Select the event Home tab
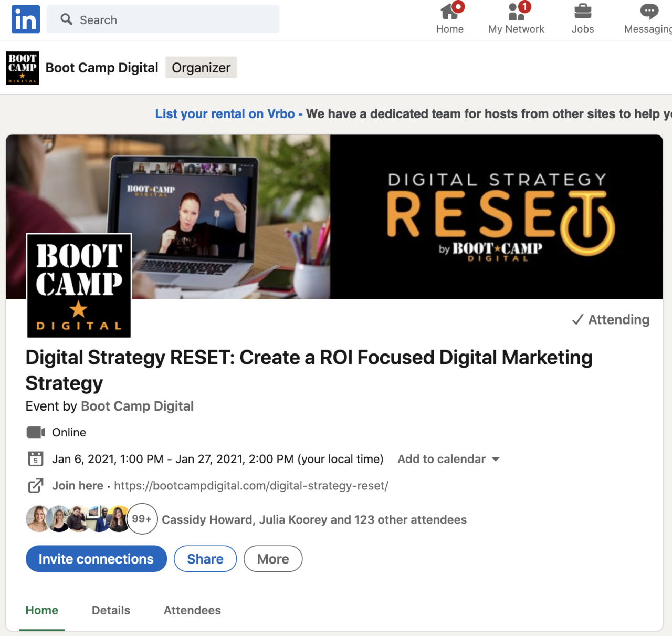 click(x=42, y=610)
